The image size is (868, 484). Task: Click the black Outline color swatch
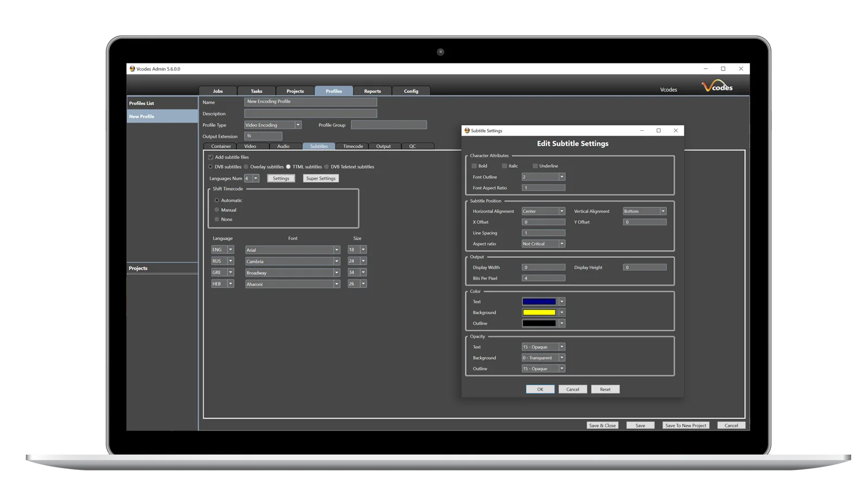[x=539, y=323]
